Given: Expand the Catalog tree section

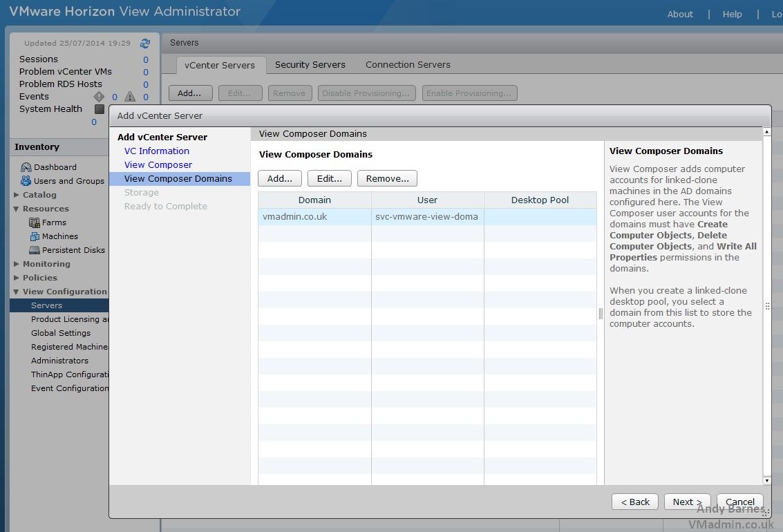Looking at the screenshot, I should tap(17, 195).
